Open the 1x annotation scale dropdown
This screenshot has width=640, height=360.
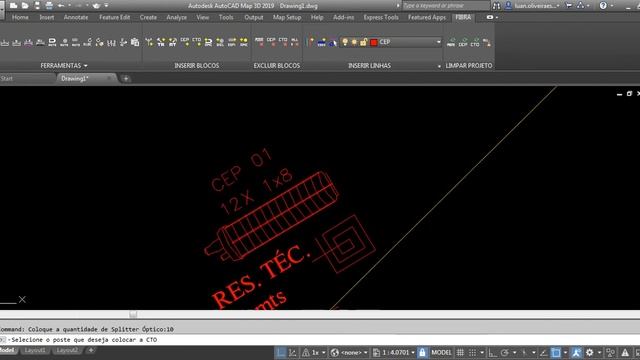point(324,352)
